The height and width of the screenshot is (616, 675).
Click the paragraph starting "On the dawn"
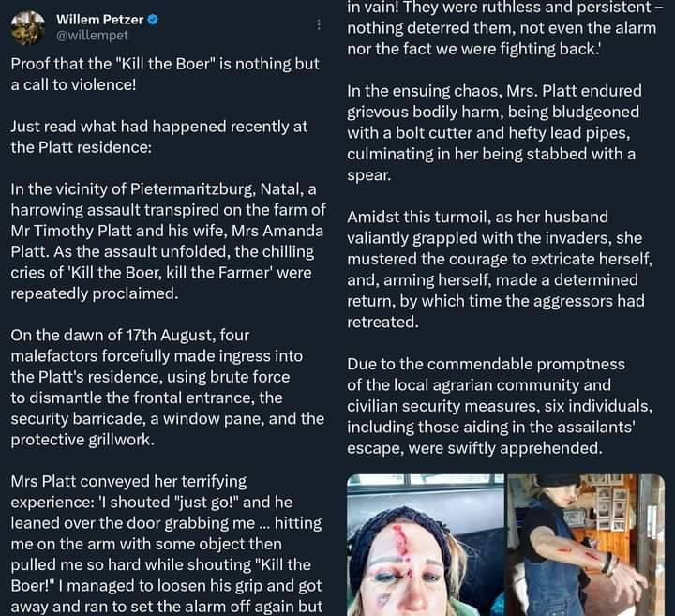coord(168,387)
